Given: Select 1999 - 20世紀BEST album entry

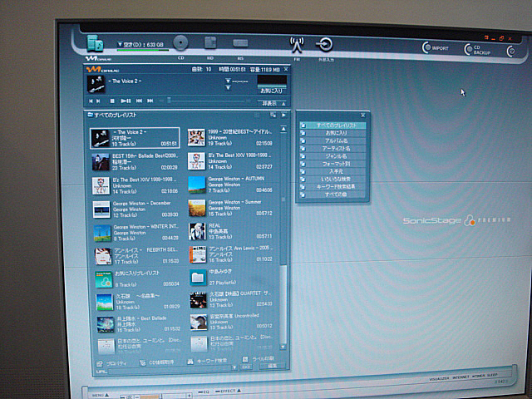Looking at the screenshot, I should (229, 137).
